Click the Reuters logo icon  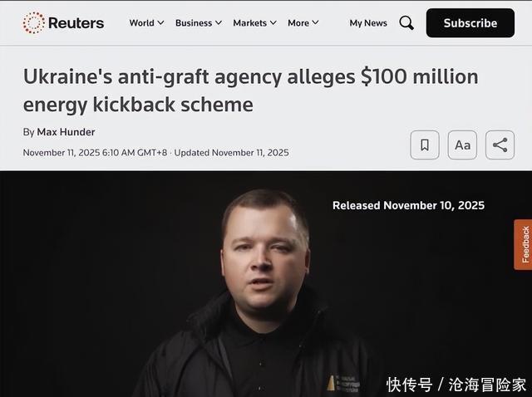33,23
